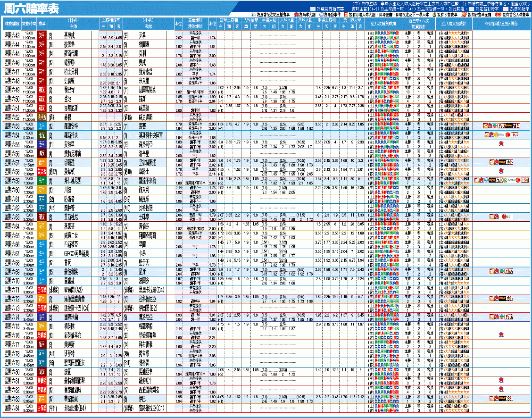
Task: Click away team 博洛尼亞
Action: coord(146,317)
